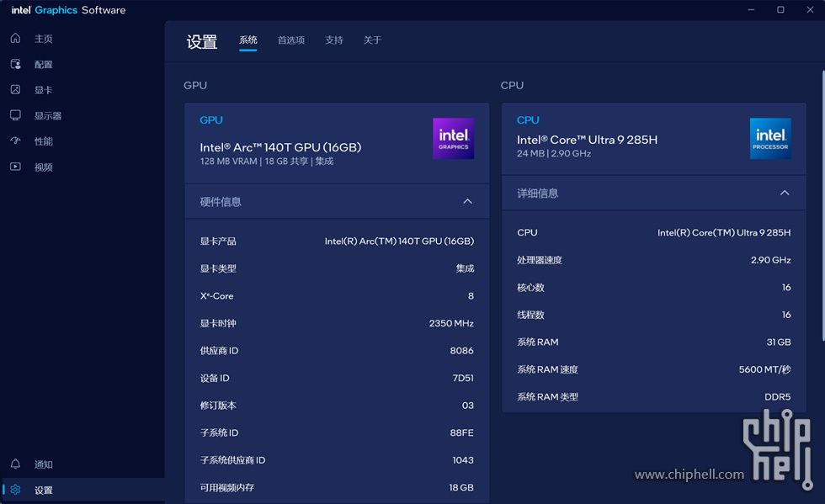Switch to the 系统 tab
Screen dimensions: 825x504
click(247, 40)
